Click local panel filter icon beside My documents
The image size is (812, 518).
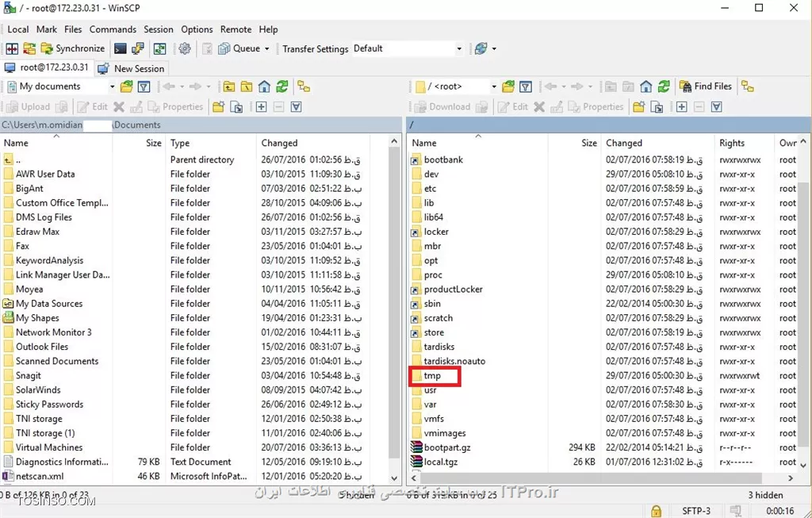pyautogui.click(x=144, y=86)
